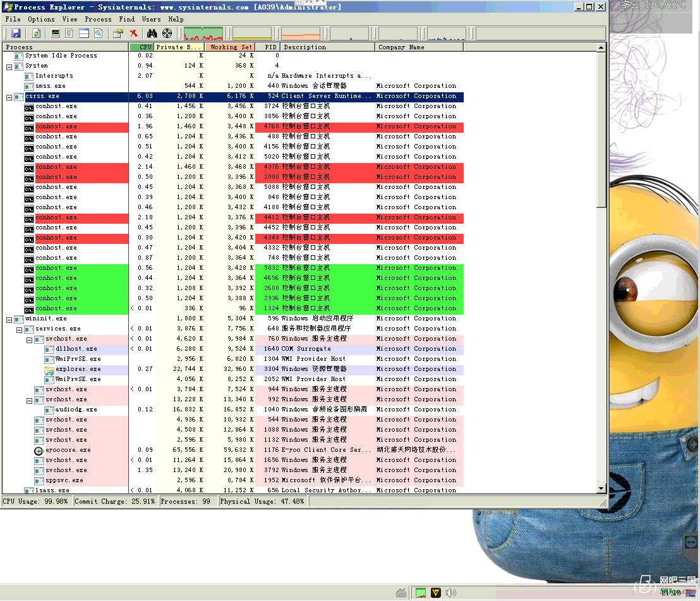Click the red X Kill Process icon
Screen dimensions: 700x601
point(133,33)
